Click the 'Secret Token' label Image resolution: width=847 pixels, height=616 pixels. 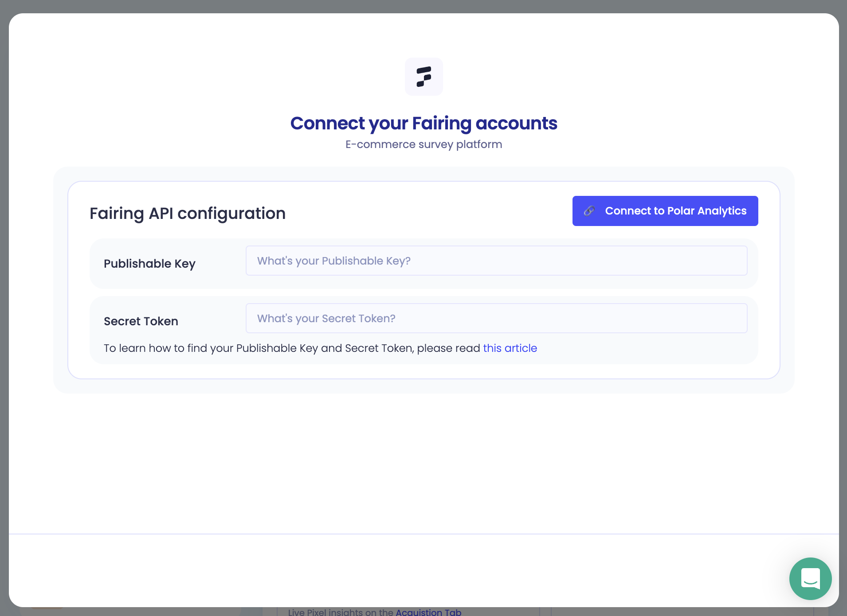click(x=141, y=321)
